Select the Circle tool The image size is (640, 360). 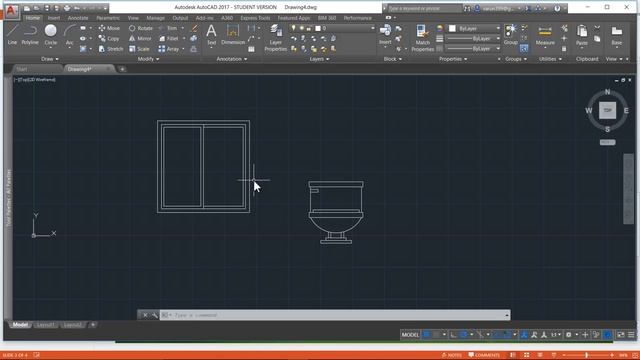(51, 35)
